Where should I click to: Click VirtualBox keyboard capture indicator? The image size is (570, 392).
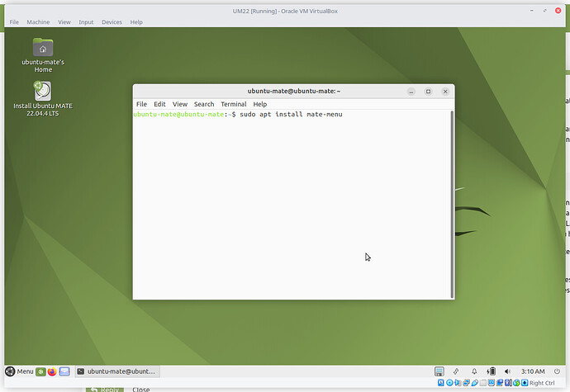525,383
